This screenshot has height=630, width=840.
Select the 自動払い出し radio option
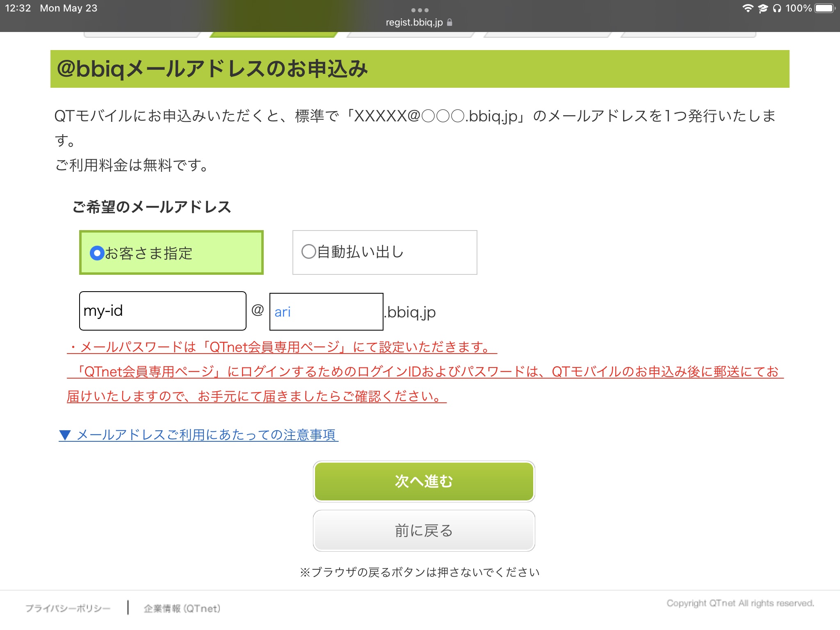[x=308, y=251]
